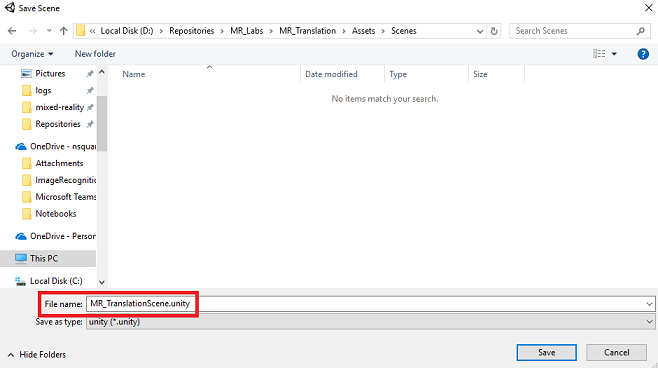Select Local Disk (C:) in the sidebar
Viewport: 658px width, 368px height.
pos(56,281)
